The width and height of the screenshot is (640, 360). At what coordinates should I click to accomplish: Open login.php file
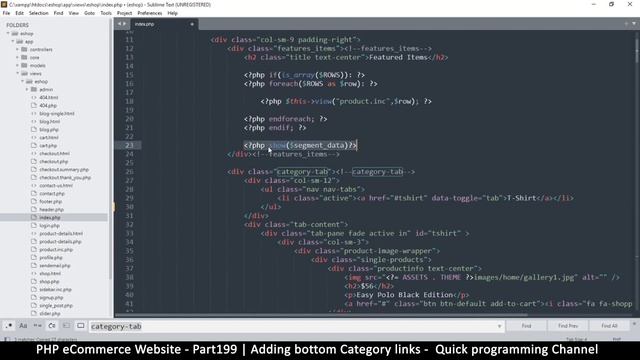point(49,225)
